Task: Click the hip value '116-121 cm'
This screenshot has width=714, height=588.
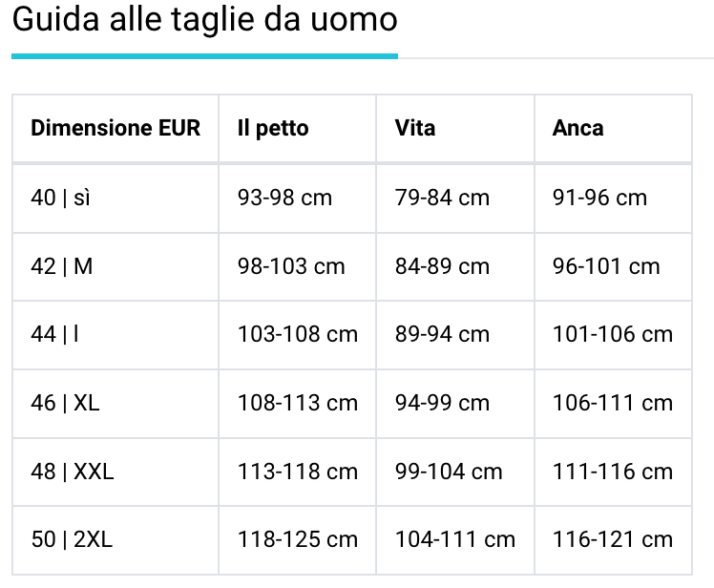Action: (x=613, y=539)
